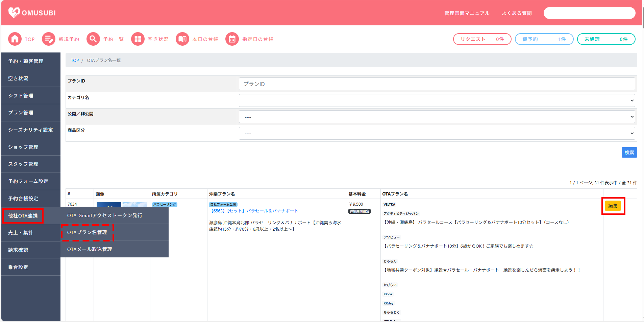
Task: Open the 【6563】パラセール＆バナナボート plan link
Action: pyautogui.click(x=254, y=211)
